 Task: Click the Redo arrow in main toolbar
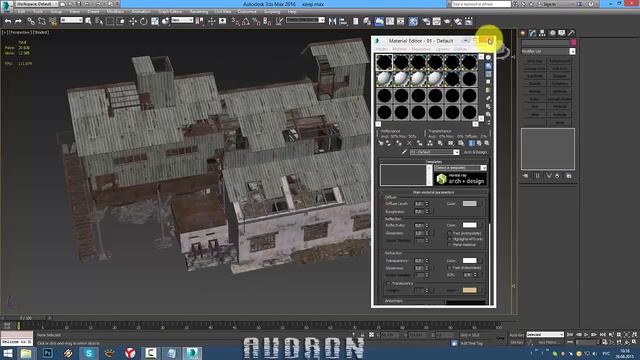[x=18, y=21]
